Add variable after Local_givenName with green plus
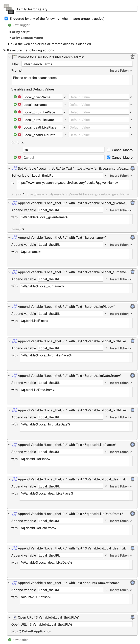 (15, 97)
